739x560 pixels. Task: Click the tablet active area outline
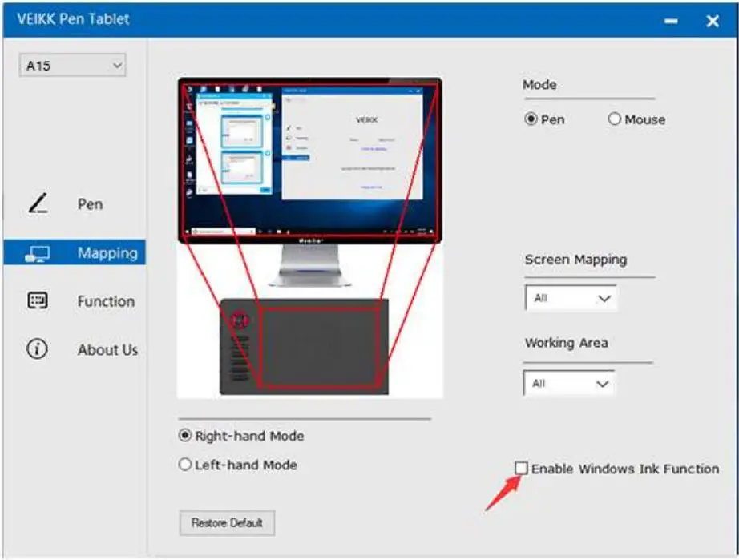pos(321,344)
